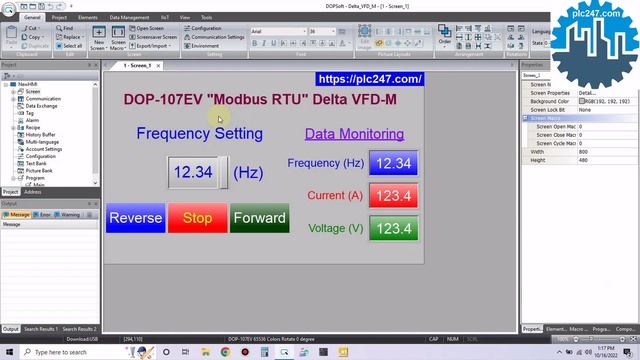
Task: Open the Environment settings
Action: click(x=202, y=46)
